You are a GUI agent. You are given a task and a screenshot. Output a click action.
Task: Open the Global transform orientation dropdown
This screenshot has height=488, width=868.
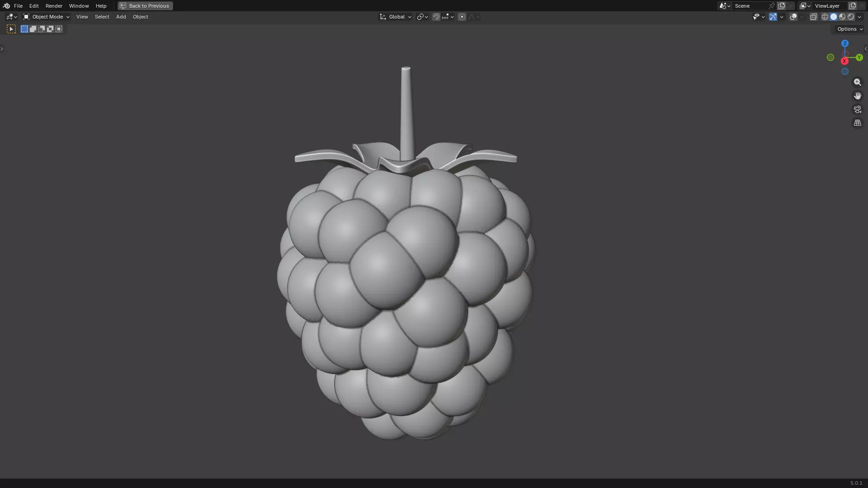[x=396, y=17]
